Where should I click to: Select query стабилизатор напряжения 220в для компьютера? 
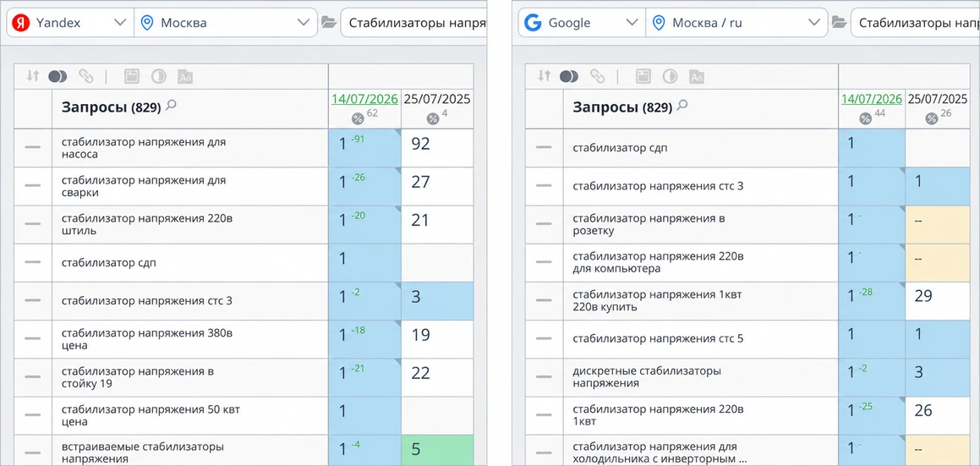tap(659, 263)
